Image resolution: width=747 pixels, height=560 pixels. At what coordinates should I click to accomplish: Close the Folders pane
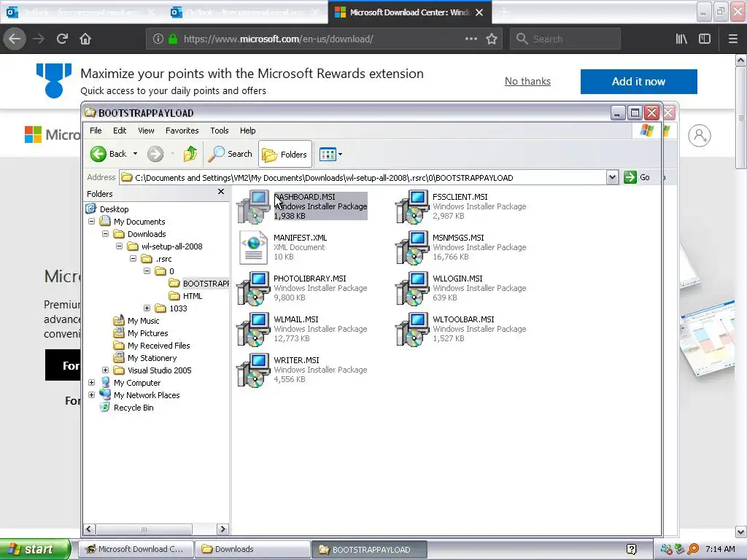point(220,192)
